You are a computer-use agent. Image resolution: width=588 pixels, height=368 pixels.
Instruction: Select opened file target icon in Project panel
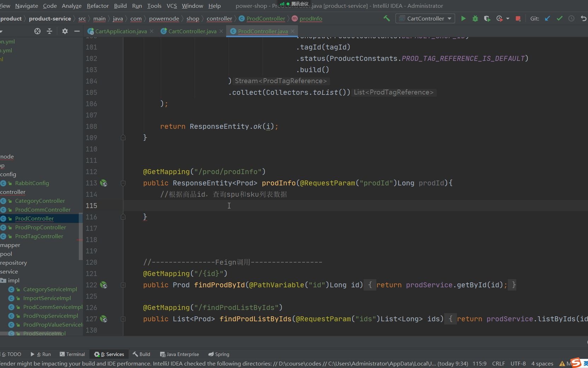point(37,31)
